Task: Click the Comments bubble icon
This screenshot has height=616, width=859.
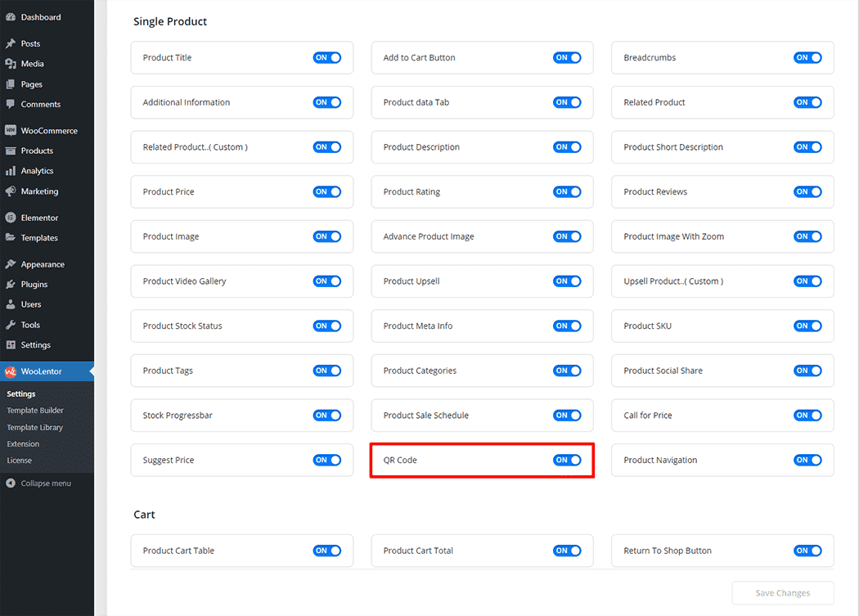Action: [11, 105]
